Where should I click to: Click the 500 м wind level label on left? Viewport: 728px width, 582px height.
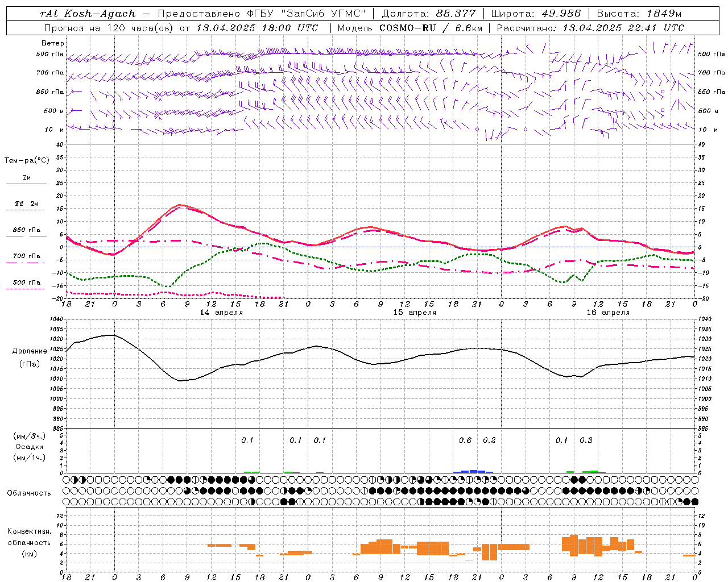(x=55, y=111)
